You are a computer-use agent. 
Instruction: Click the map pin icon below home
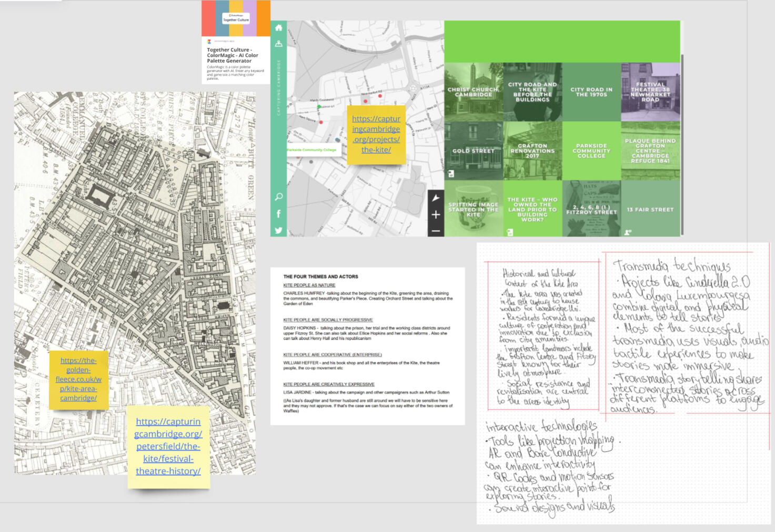coord(278,44)
